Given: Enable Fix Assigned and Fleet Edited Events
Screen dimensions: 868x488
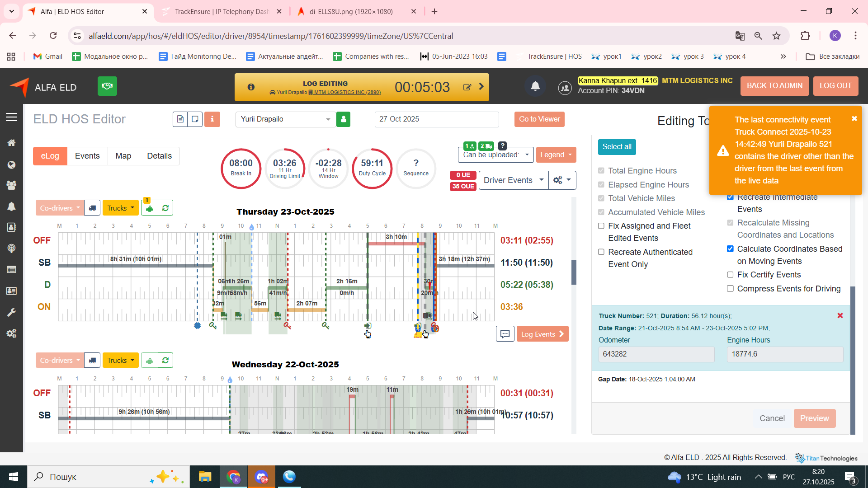Looking at the screenshot, I should (x=601, y=226).
